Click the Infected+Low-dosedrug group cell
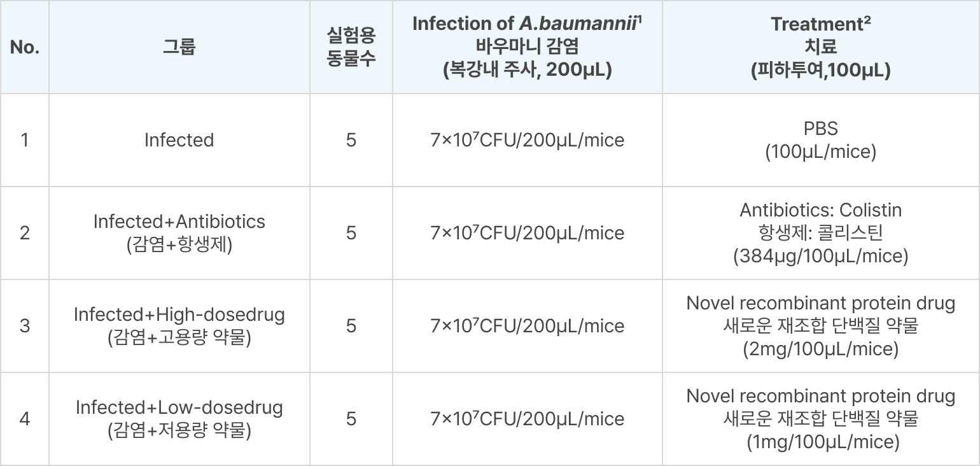 point(179,419)
